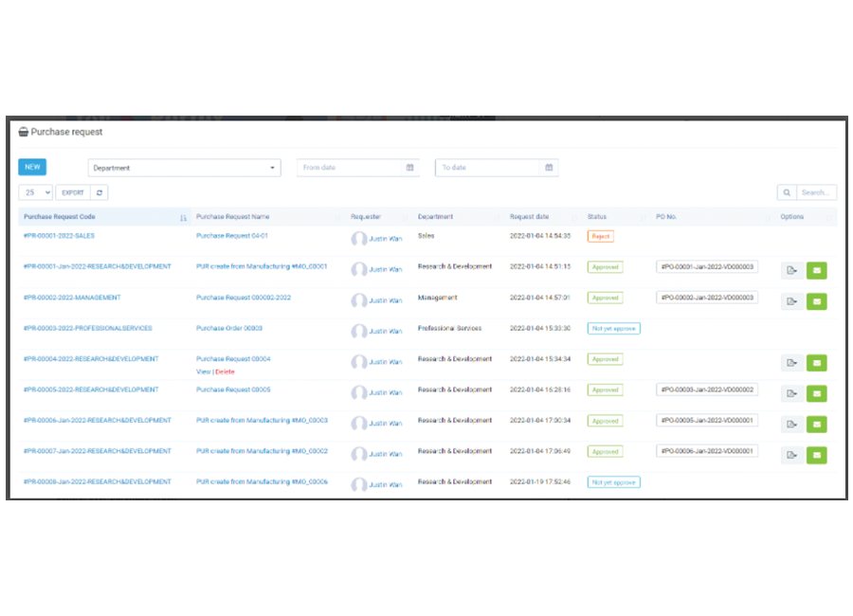Click the search magnifier icon
Screen dimensions: 853x616
click(x=787, y=192)
